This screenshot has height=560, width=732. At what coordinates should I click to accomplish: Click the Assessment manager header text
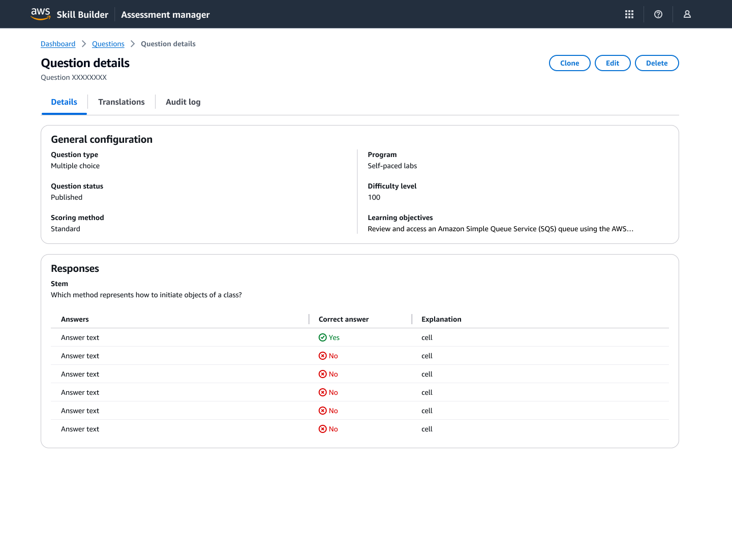165,15
